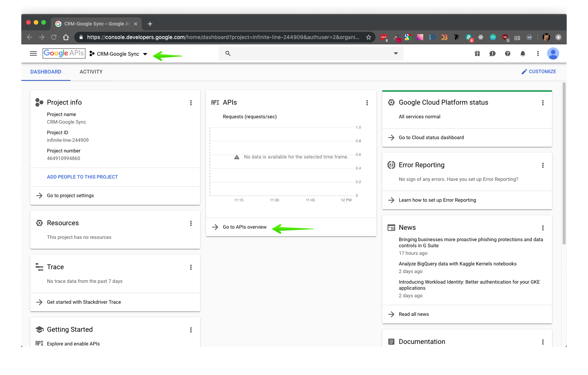This screenshot has height=375, width=588.
Task: Open the Getting Started card options menu
Action: pyautogui.click(x=191, y=330)
